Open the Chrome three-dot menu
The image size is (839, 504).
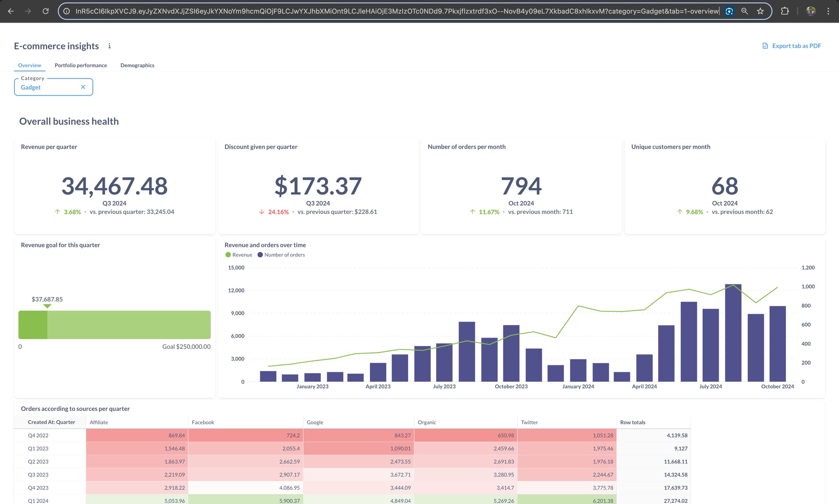pos(828,11)
